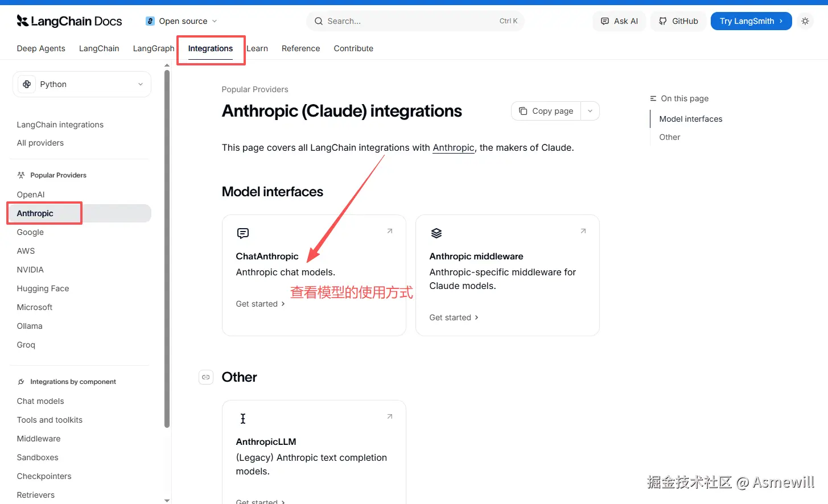Click Get started under Anthropic middleware
The image size is (828, 504).
[454, 317]
